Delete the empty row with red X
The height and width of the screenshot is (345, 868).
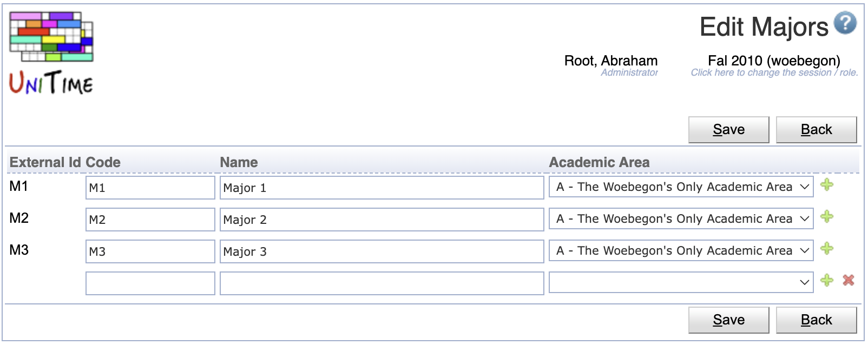pos(849,280)
